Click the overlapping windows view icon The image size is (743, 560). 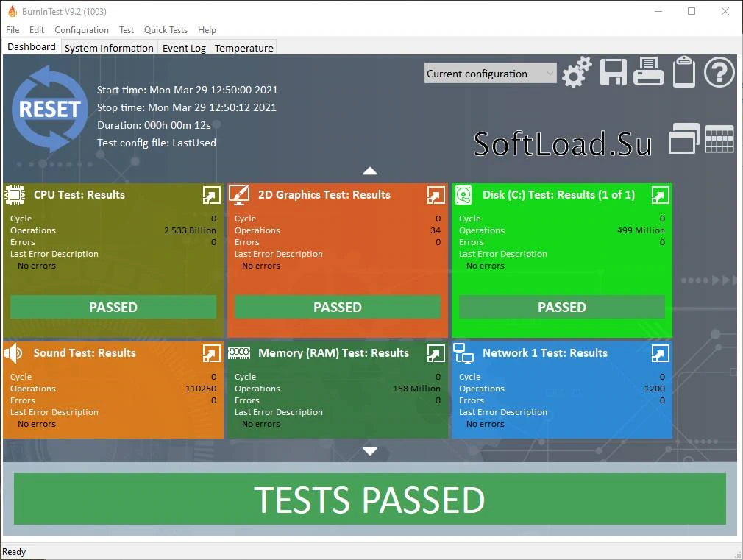(683, 138)
